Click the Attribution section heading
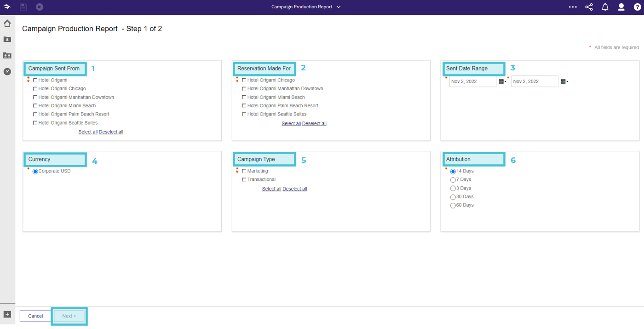The width and height of the screenshot is (644, 329). click(x=458, y=159)
